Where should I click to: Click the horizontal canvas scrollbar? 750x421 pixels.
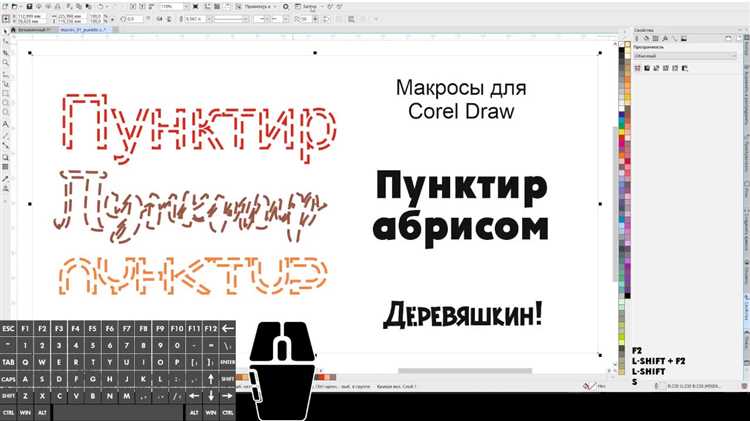[465, 371]
